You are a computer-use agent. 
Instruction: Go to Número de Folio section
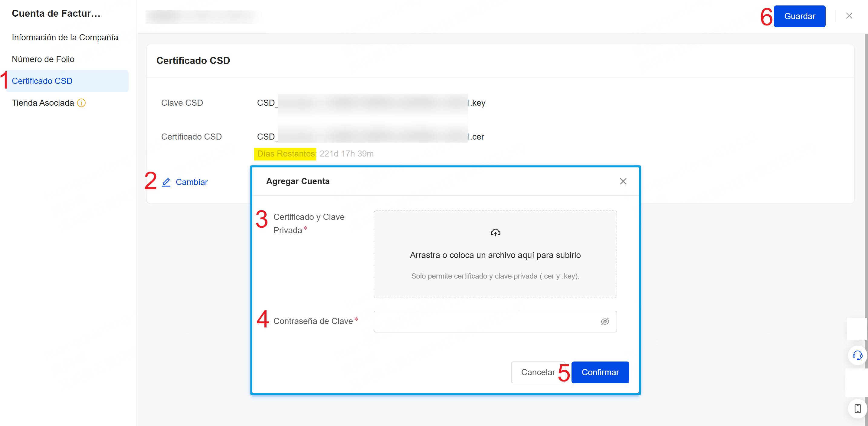pyautogui.click(x=43, y=59)
